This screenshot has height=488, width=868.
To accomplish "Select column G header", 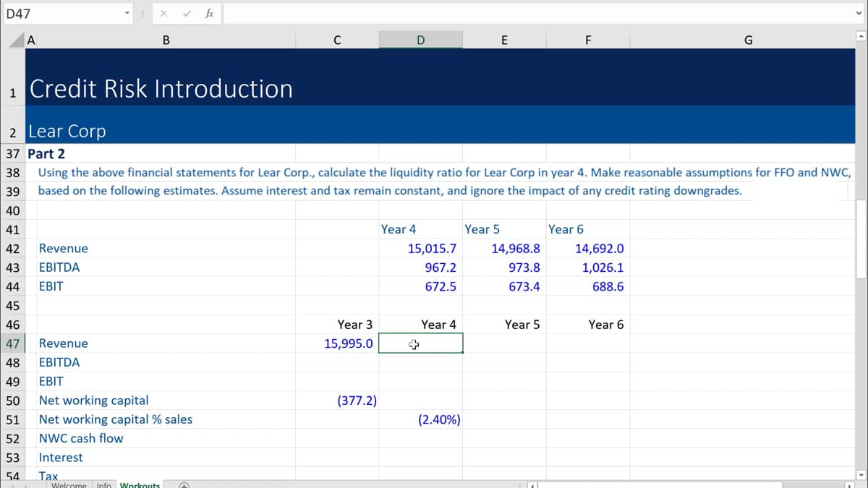I will [747, 40].
